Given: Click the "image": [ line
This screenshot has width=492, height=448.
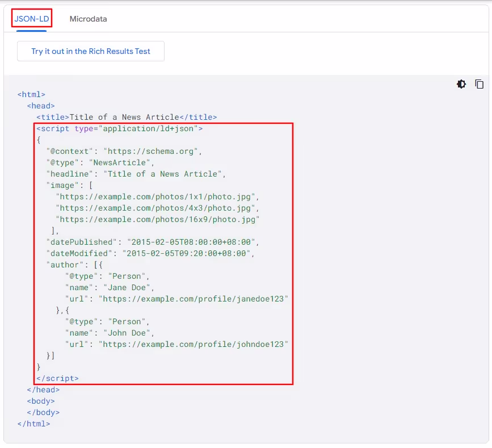Looking at the screenshot, I should [69, 185].
